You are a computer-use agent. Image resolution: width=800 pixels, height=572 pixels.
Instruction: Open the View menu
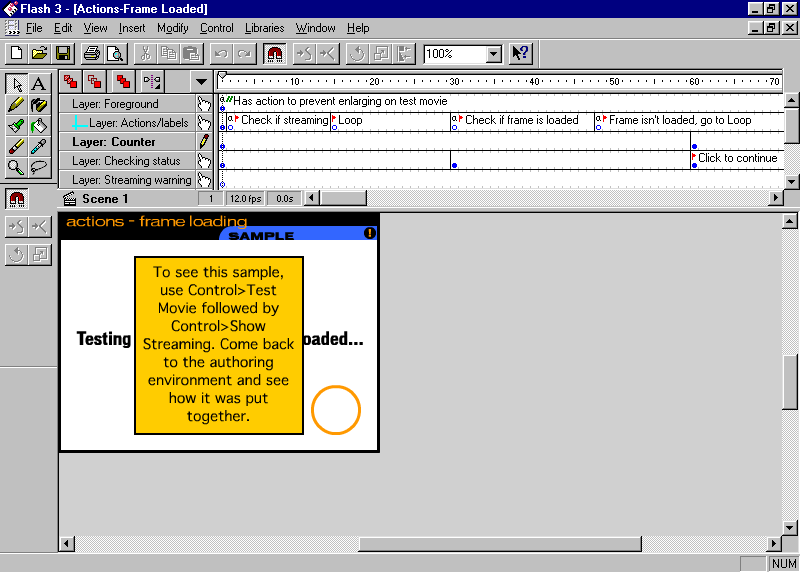point(95,28)
